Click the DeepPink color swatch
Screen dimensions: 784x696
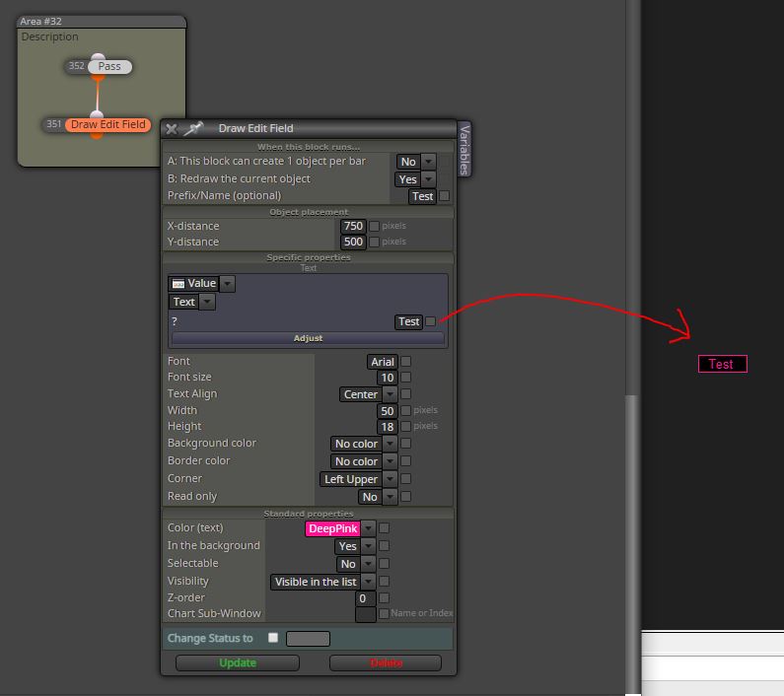coord(332,528)
